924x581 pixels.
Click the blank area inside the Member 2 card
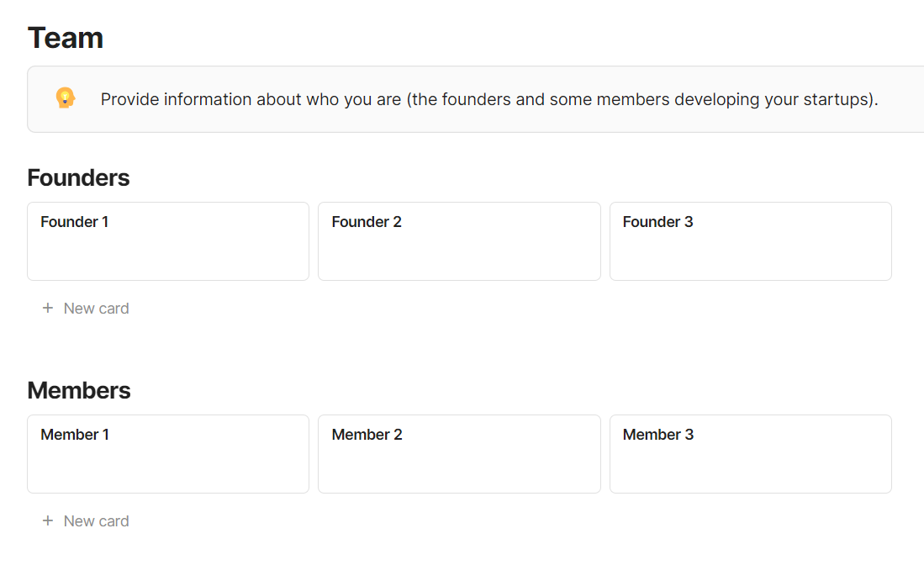(x=459, y=469)
